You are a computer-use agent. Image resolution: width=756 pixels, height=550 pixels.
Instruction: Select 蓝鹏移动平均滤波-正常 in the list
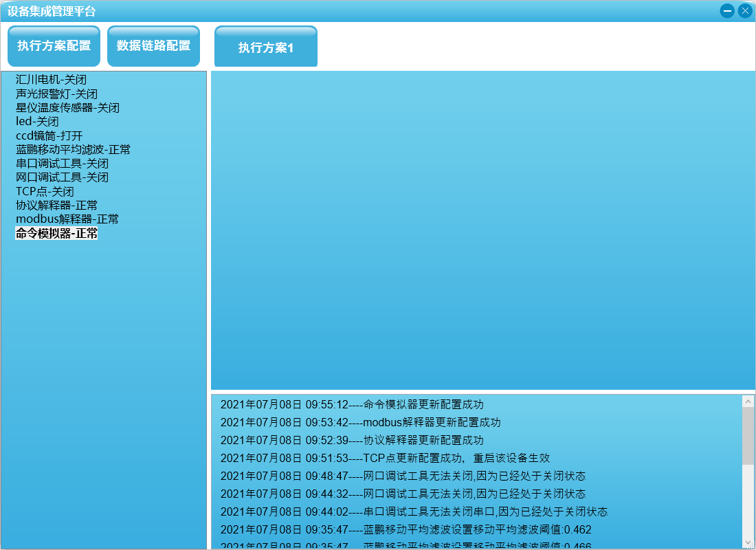point(73,149)
